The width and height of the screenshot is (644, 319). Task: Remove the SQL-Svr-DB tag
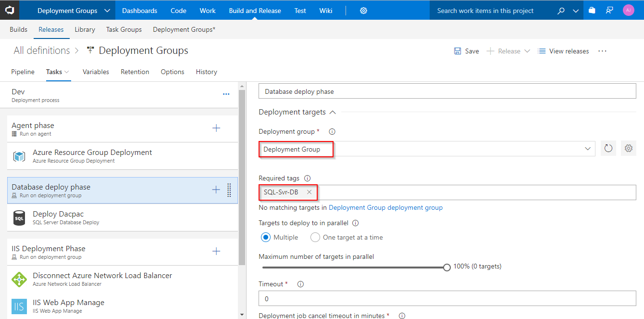click(x=309, y=192)
